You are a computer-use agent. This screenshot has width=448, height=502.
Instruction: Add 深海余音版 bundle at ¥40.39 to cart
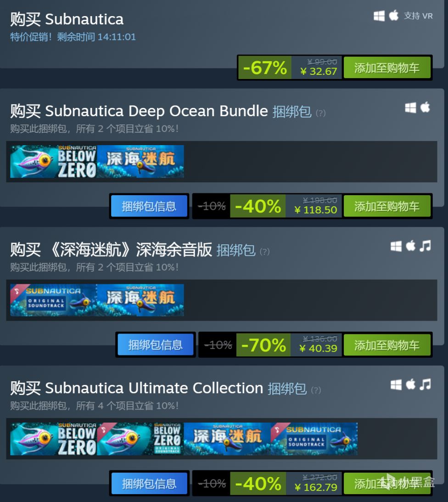click(387, 345)
